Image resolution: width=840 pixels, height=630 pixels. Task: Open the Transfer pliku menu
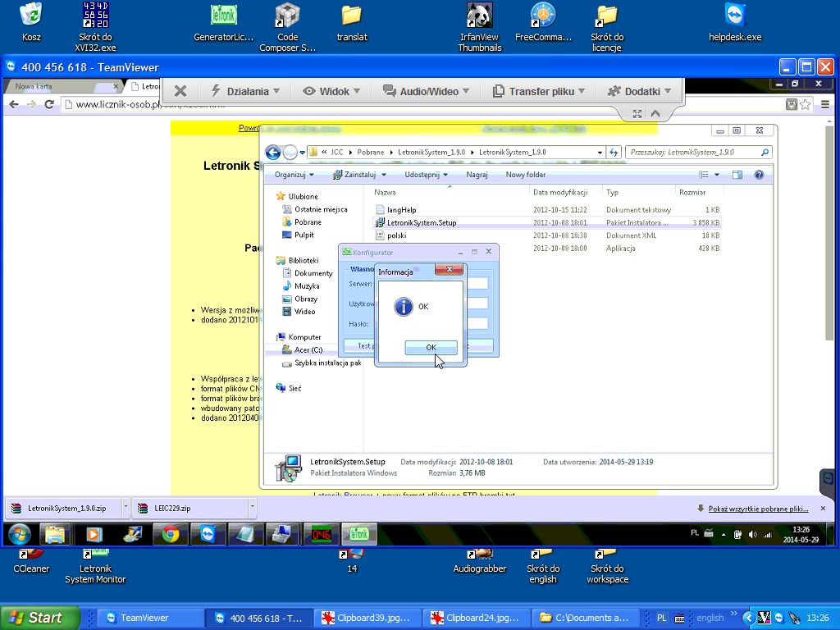point(538,91)
